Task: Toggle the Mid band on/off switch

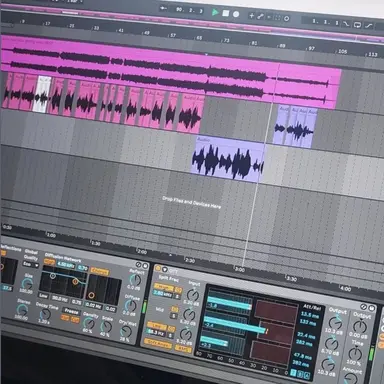Action: 174,309
